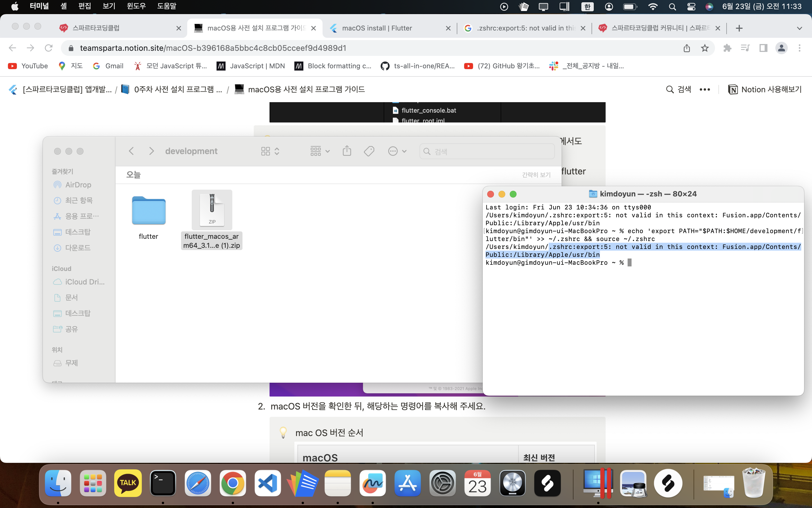This screenshot has width=812, height=508.
Task: Open Freeform app in the Dock
Action: click(x=372, y=483)
